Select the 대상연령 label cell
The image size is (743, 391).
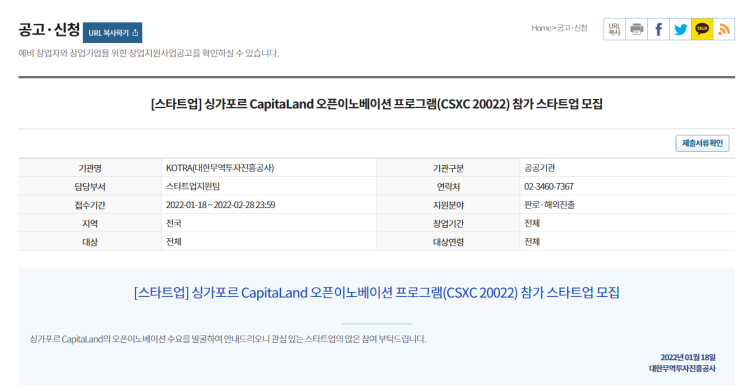pyautogui.click(x=448, y=242)
